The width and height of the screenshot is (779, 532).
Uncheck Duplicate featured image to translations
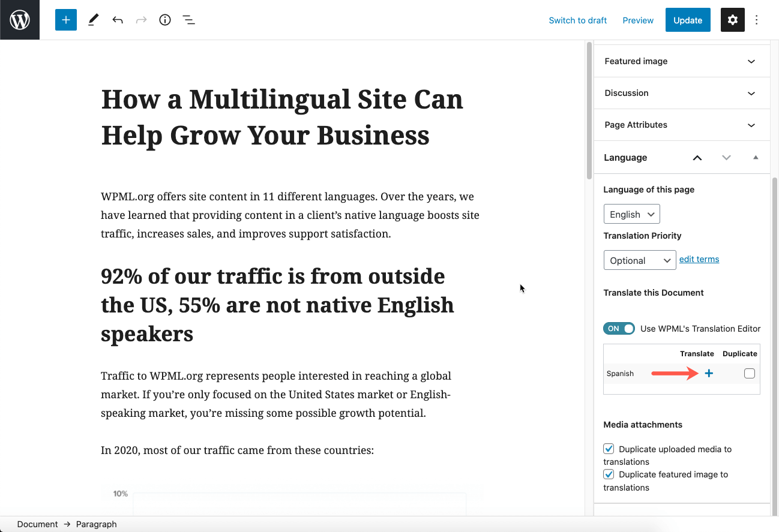(x=609, y=474)
